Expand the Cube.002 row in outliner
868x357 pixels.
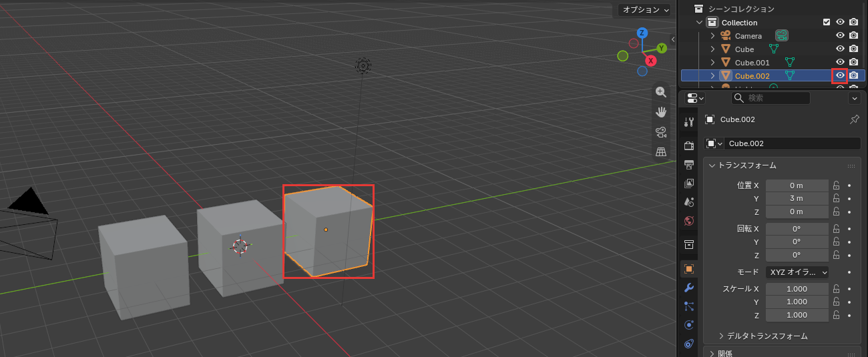click(x=712, y=75)
